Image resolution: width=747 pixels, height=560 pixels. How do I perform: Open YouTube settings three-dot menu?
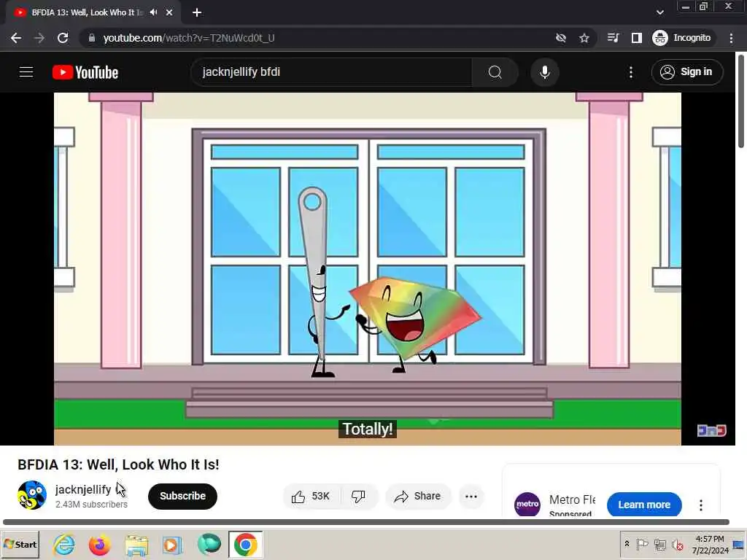tap(631, 72)
